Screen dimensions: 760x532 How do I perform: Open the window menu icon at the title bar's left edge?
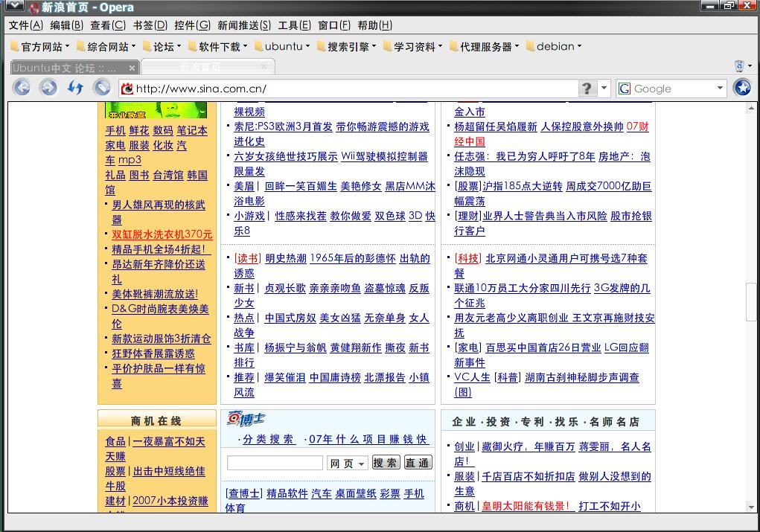(x=13, y=6)
